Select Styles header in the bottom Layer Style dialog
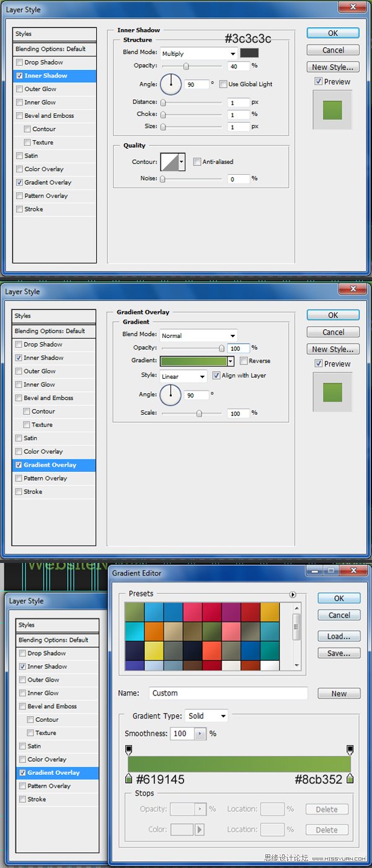The height and width of the screenshot is (868, 372). point(58,625)
